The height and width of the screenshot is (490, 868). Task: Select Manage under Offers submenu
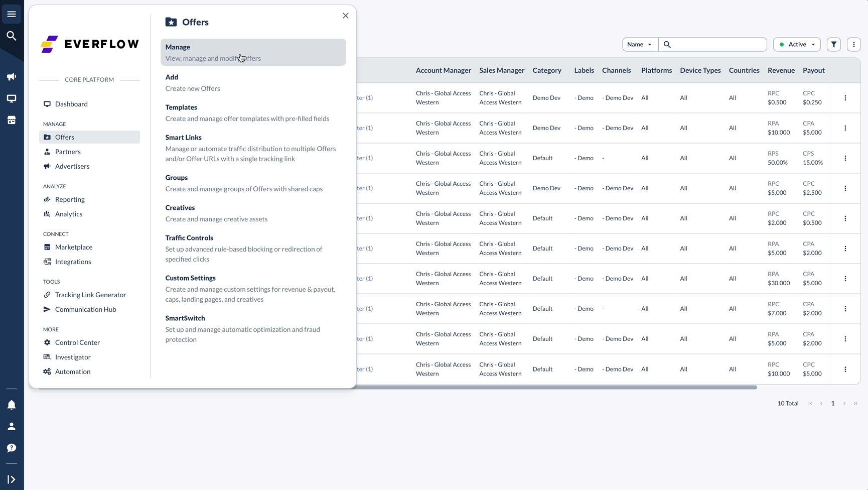(x=253, y=52)
